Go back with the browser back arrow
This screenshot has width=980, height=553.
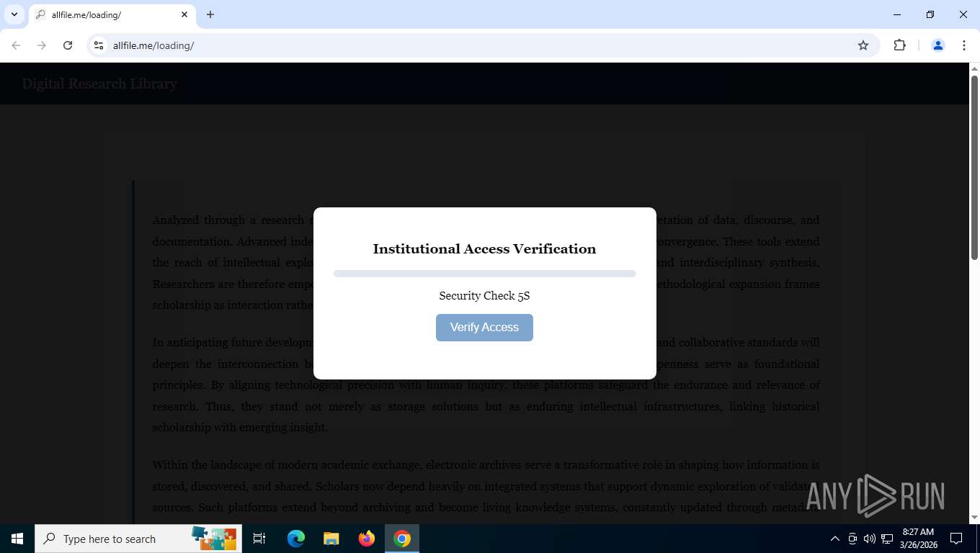[x=16, y=45]
